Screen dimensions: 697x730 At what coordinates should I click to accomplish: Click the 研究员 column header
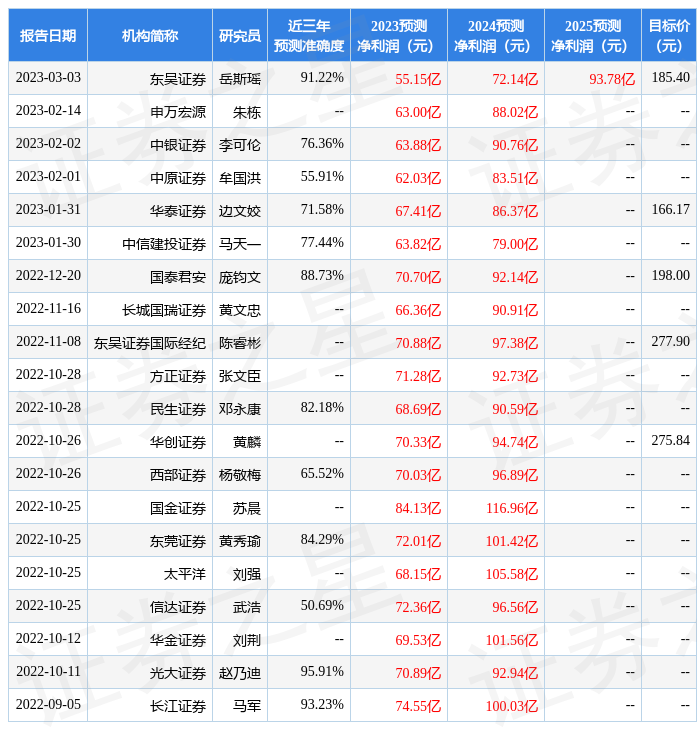[x=240, y=35]
